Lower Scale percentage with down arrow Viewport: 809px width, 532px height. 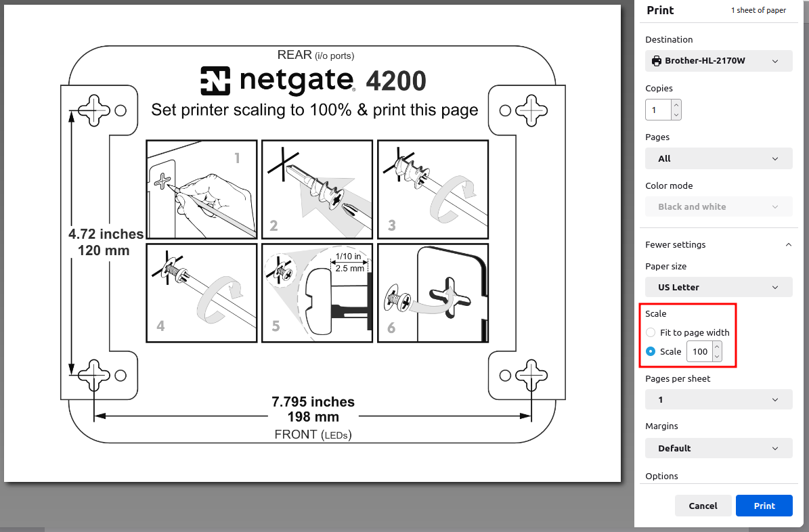pos(717,356)
